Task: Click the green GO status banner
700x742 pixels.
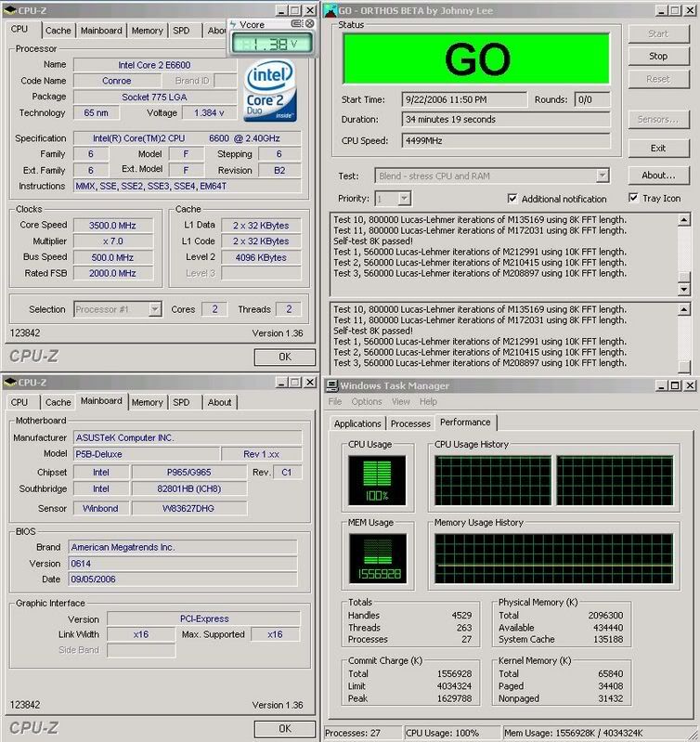Action: (476, 59)
